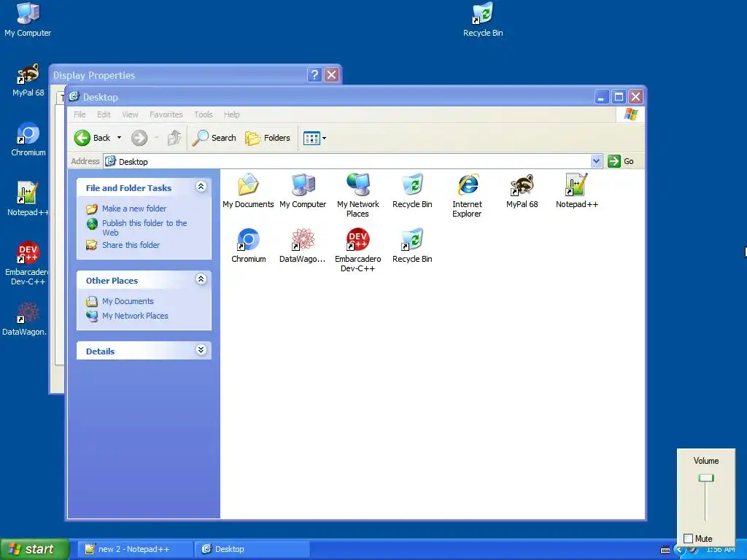Open the Edit menu

[x=104, y=114]
